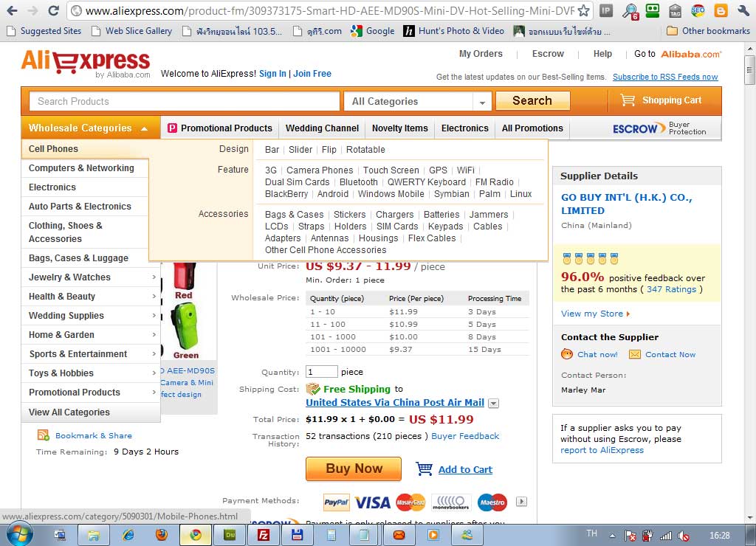This screenshot has width=756, height=546.
Task: Open Internet Explorer from the taskbar
Action: [128, 535]
